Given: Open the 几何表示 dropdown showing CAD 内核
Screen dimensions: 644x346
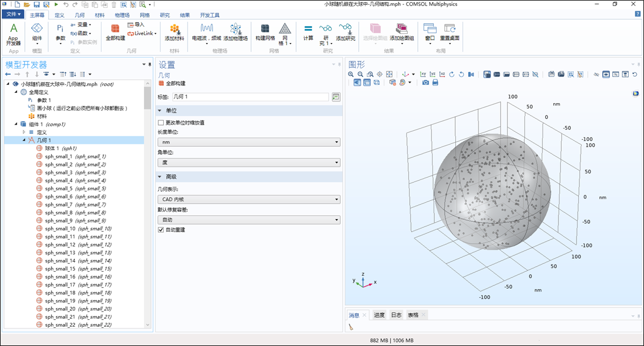Looking at the screenshot, I should (x=249, y=199).
